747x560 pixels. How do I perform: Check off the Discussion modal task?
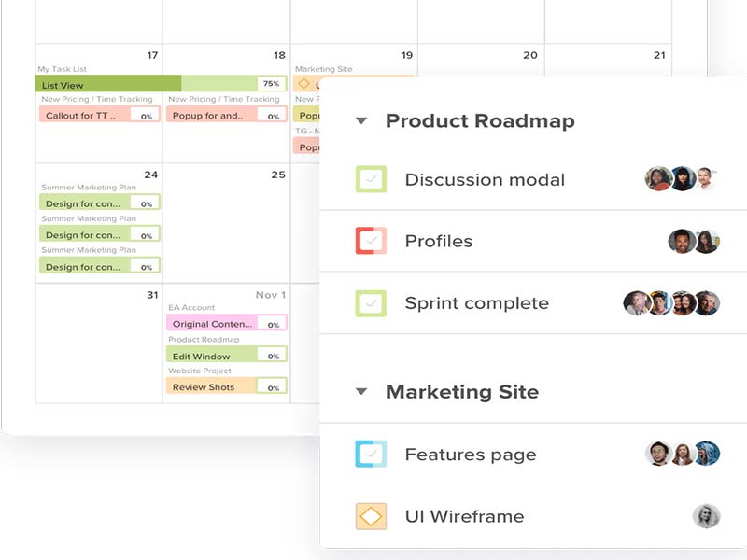[x=371, y=179]
